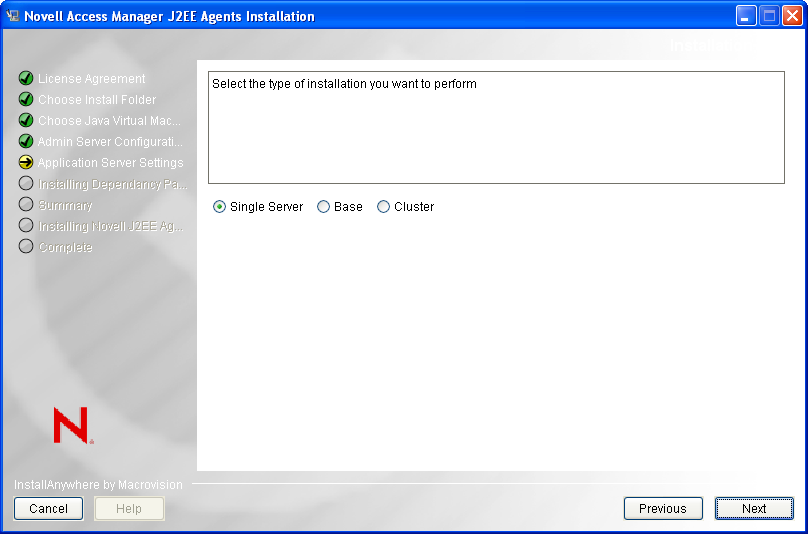Select the Cluster installation radio button

point(383,207)
